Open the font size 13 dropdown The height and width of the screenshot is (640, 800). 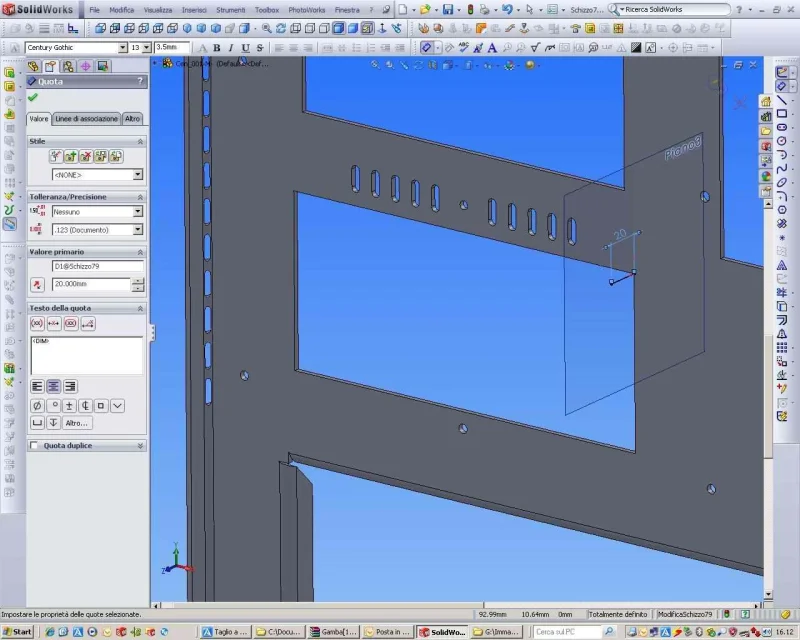coord(146,47)
